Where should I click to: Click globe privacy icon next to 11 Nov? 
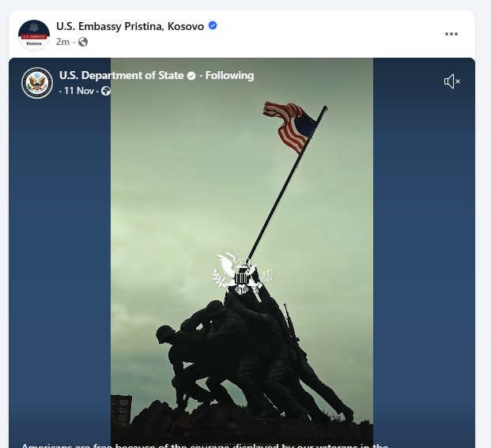(106, 91)
